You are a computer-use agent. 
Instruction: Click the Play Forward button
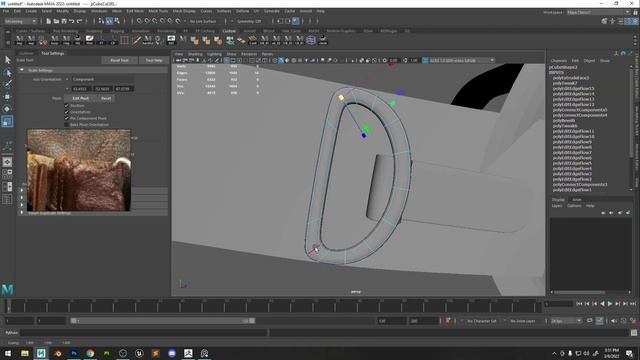(610, 304)
